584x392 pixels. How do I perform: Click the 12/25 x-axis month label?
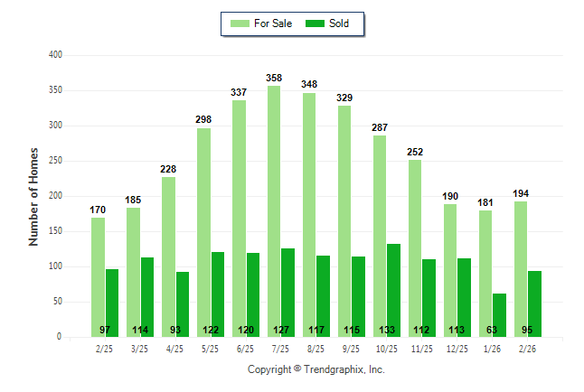point(457,348)
